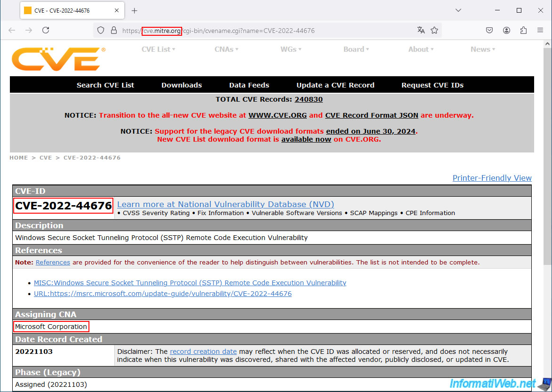Image resolution: width=552 pixels, height=392 pixels.
Task: Open a new browser tab
Action: (x=134, y=10)
